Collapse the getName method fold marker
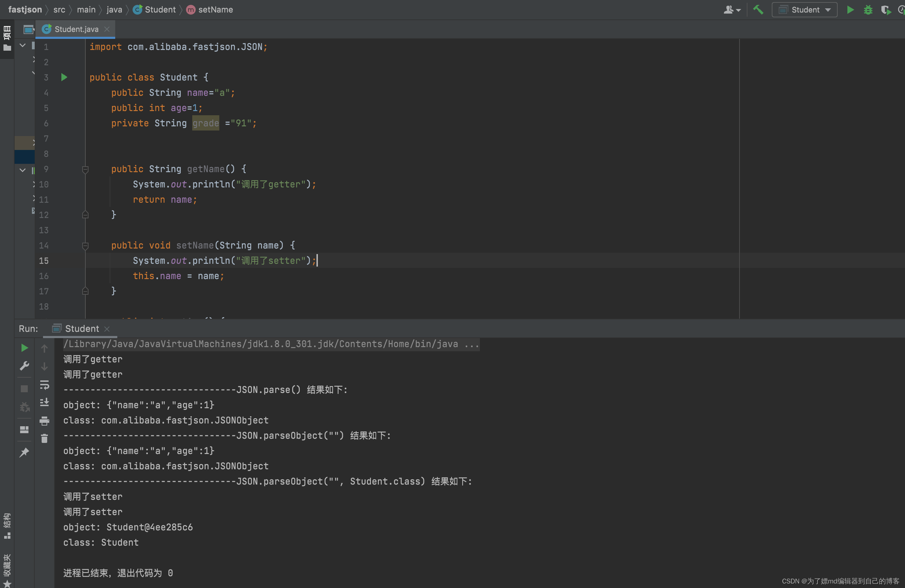Image resolution: width=905 pixels, height=588 pixels. 85,169
